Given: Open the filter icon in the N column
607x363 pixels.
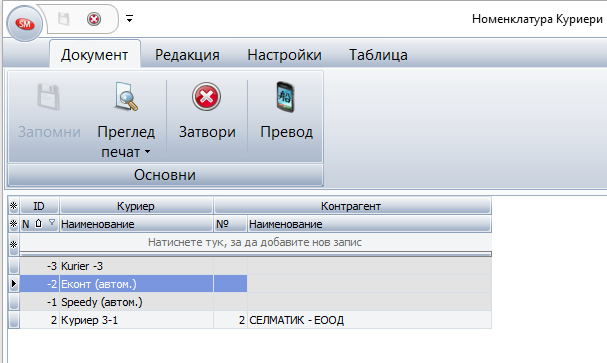Looking at the screenshot, I should click(x=52, y=222).
